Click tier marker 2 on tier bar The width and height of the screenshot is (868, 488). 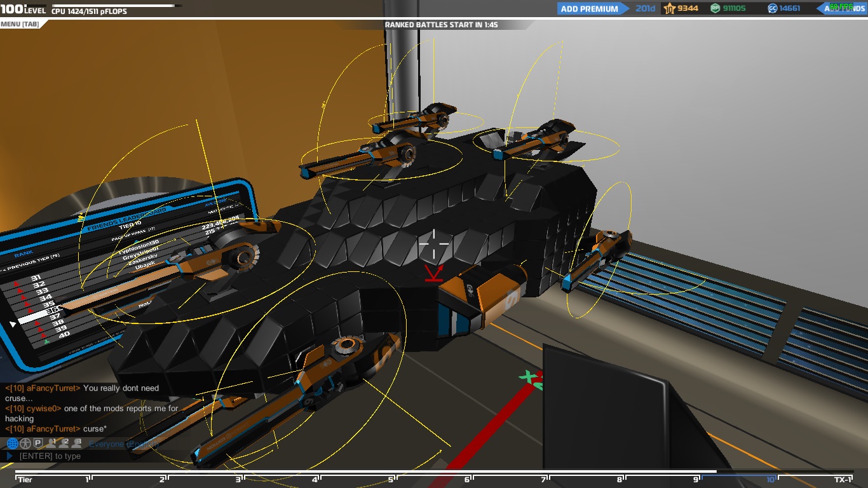[x=163, y=479]
